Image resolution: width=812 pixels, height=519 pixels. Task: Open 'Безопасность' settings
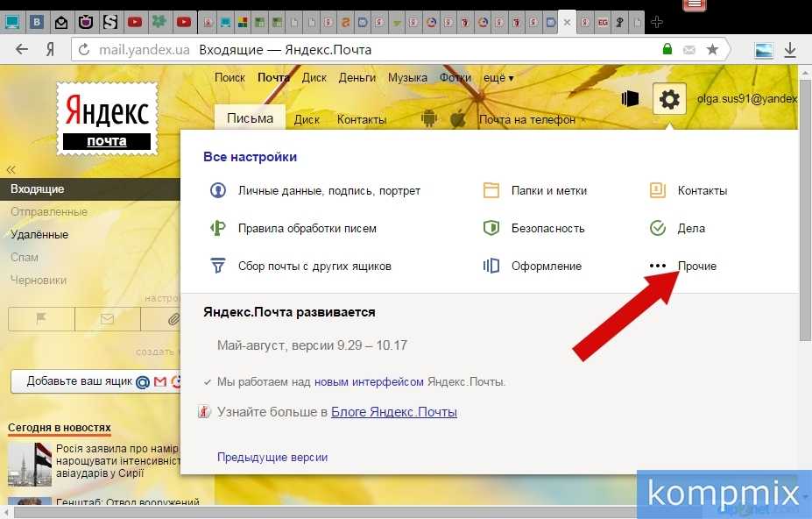[x=547, y=228]
